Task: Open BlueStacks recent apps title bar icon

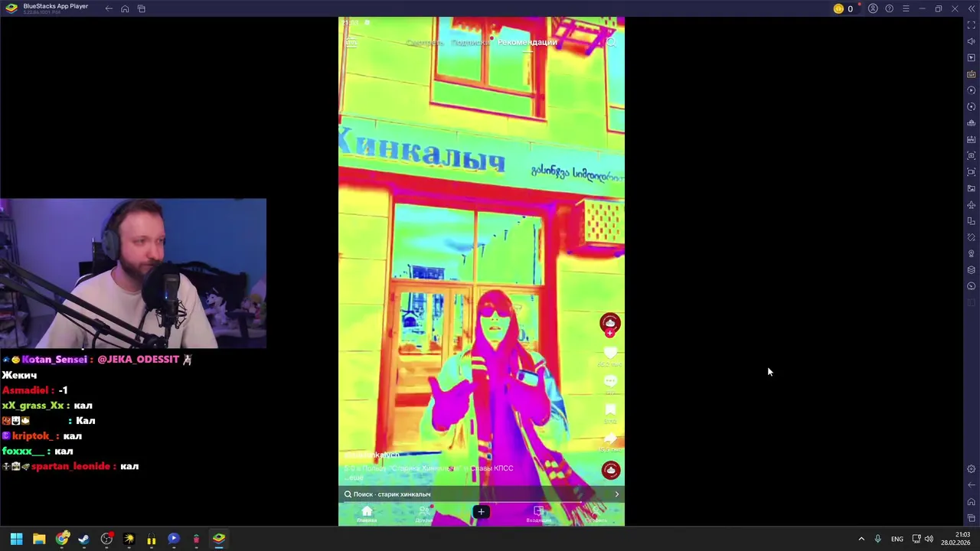Action: (x=142, y=8)
